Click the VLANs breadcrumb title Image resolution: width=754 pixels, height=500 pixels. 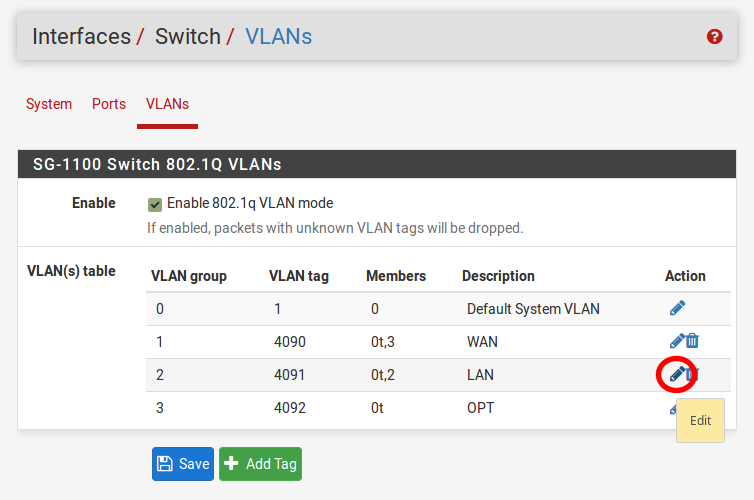pyautogui.click(x=278, y=37)
